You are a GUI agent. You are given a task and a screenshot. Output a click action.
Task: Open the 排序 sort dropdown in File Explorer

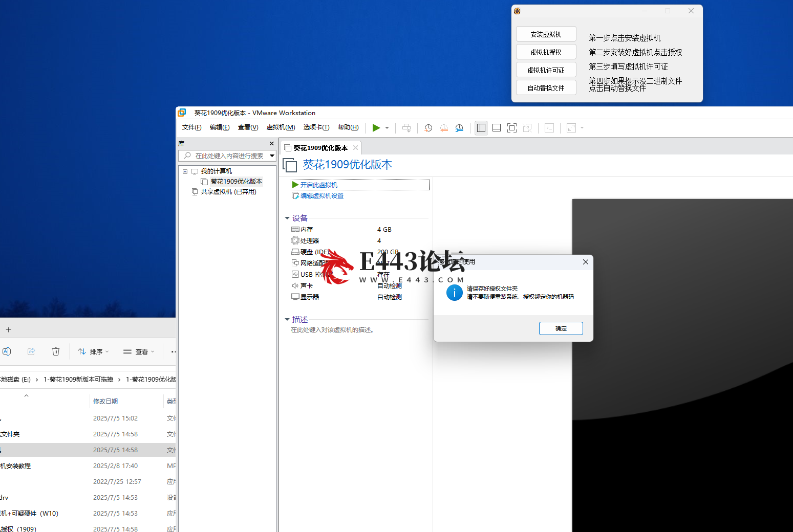click(x=94, y=351)
